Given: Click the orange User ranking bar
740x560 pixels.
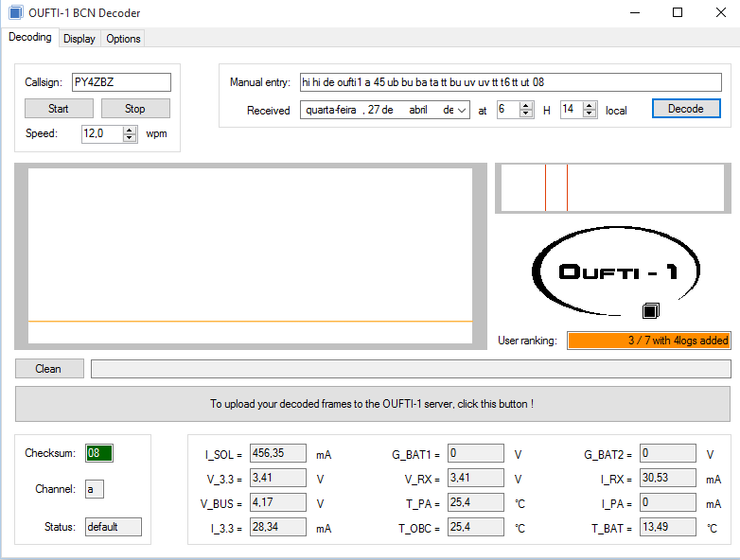Looking at the screenshot, I should coord(648,341).
